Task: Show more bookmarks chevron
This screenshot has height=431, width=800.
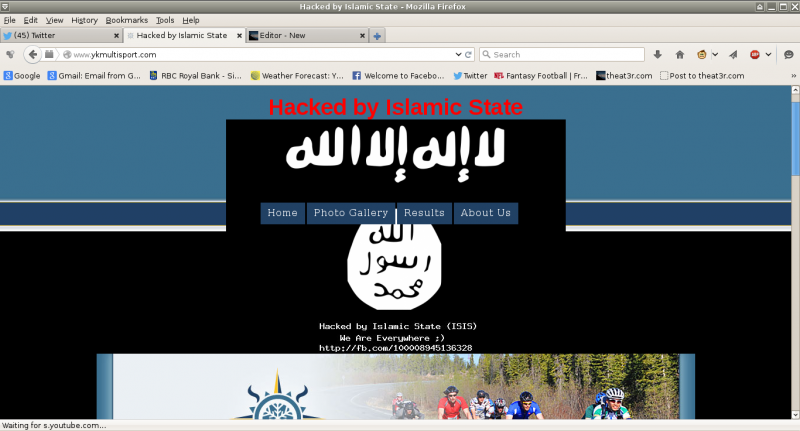Action: [793, 75]
